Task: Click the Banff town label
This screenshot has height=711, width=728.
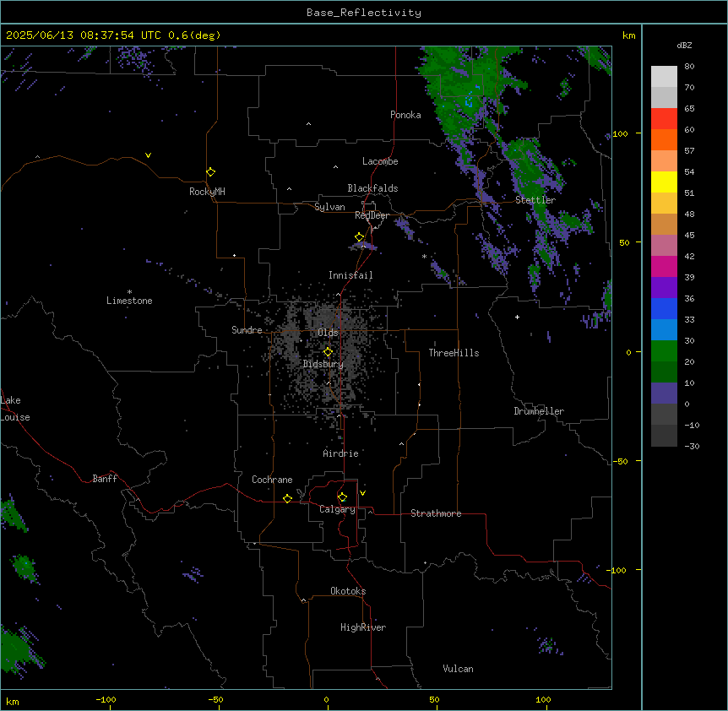Action: pyautogui.click(x=105, y=479)
